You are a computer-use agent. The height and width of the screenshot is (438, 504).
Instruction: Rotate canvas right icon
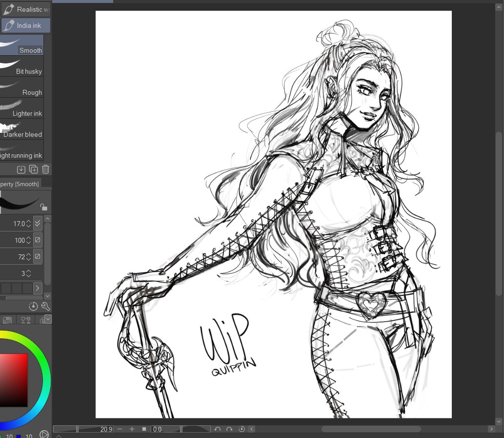pyautogui.click(x=229, y=429)
